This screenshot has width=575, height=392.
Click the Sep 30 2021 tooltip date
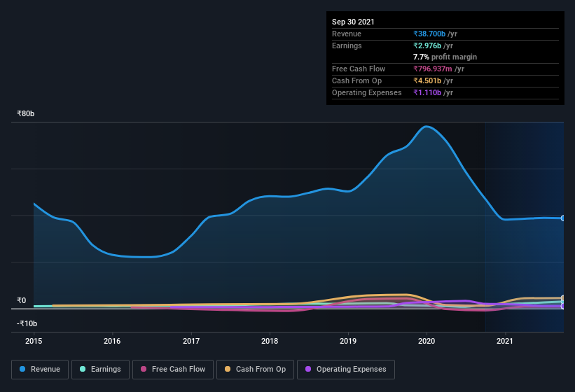353,22
